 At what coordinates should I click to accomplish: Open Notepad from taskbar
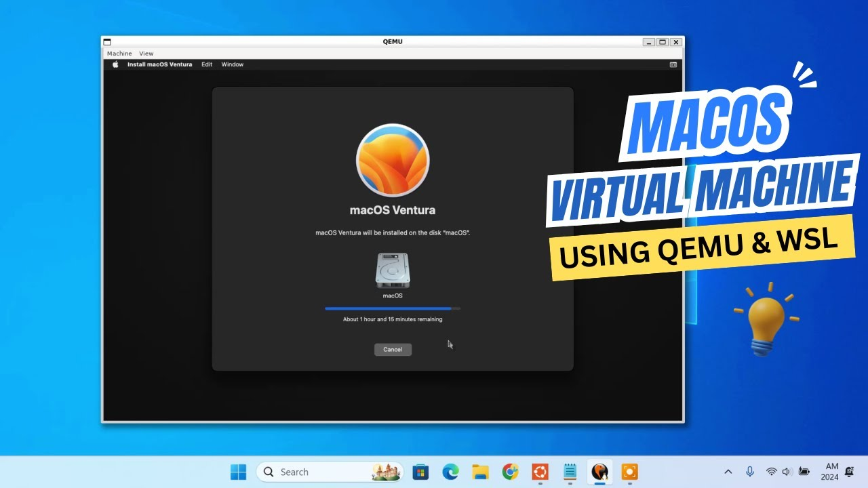tap(570, 472)
